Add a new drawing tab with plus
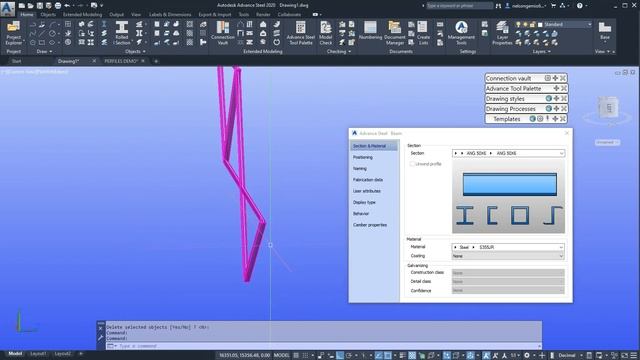Viewport: 640px width, 360px height. coord(156,61)
